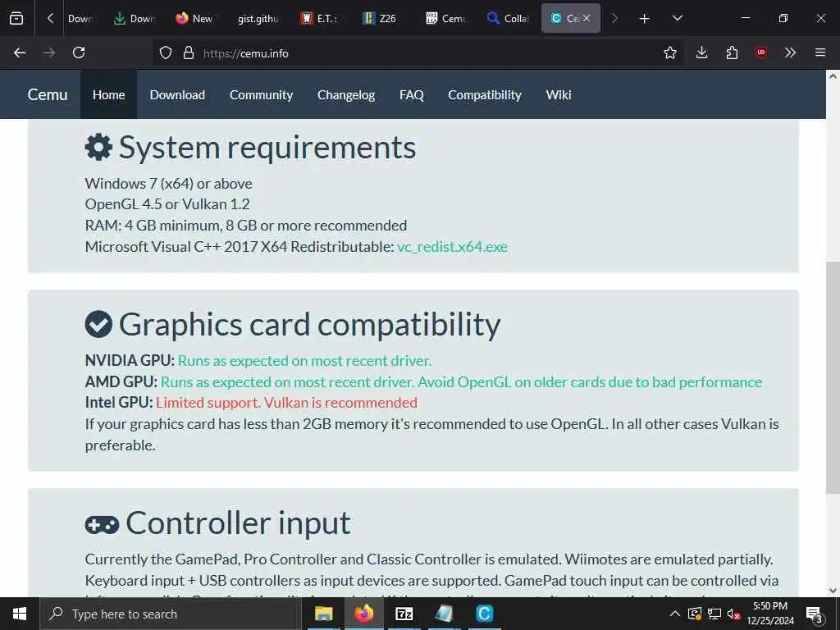The width and height of the screenshot is (840, 630).
Task: Open Firefox View icon at tab bar start
Action: point(16,18)
